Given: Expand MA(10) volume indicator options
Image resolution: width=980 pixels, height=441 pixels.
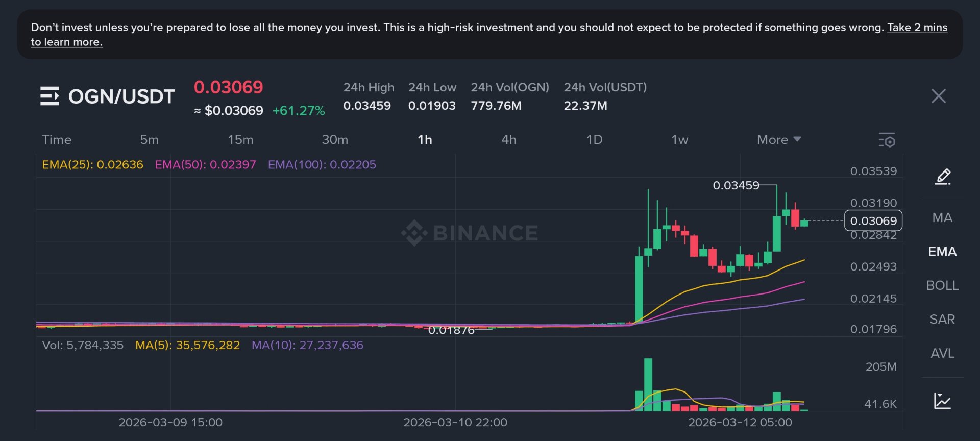Looking at the screenshot, I should [307, 345].
